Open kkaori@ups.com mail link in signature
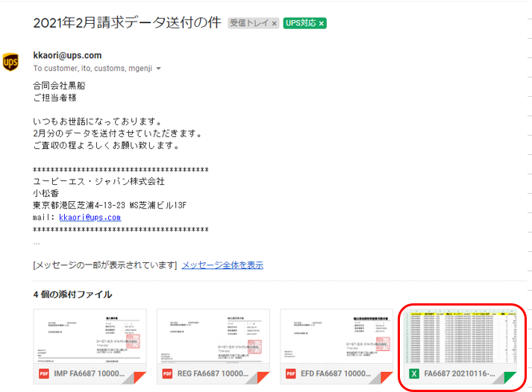The image size is (532, 392). pos(90,217)
